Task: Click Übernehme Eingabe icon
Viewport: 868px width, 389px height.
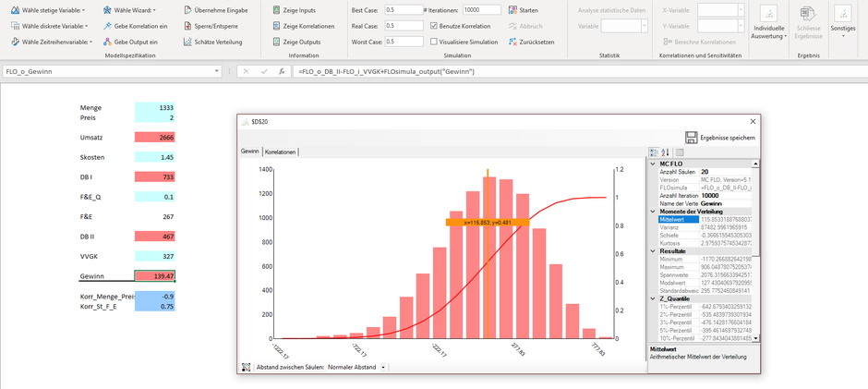Action: (188, 10)
